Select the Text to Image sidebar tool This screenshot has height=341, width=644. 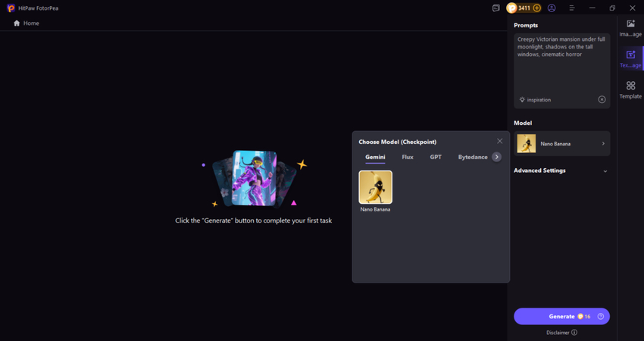630,59
